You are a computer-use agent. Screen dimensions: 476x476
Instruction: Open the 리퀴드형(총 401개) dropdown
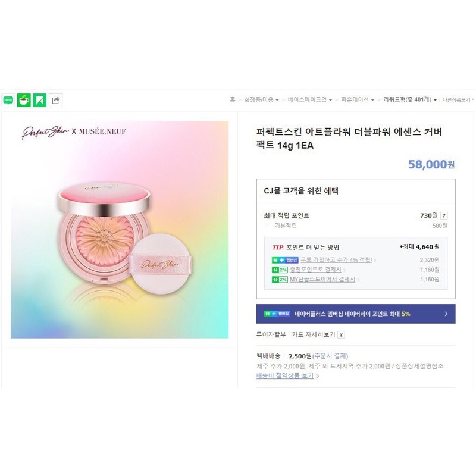435,100
